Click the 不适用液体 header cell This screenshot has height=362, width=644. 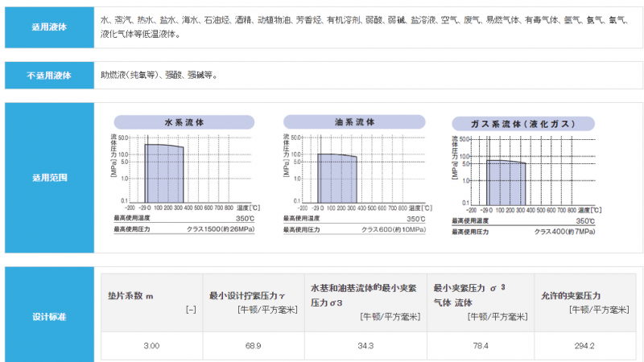(x=49, y=75)
